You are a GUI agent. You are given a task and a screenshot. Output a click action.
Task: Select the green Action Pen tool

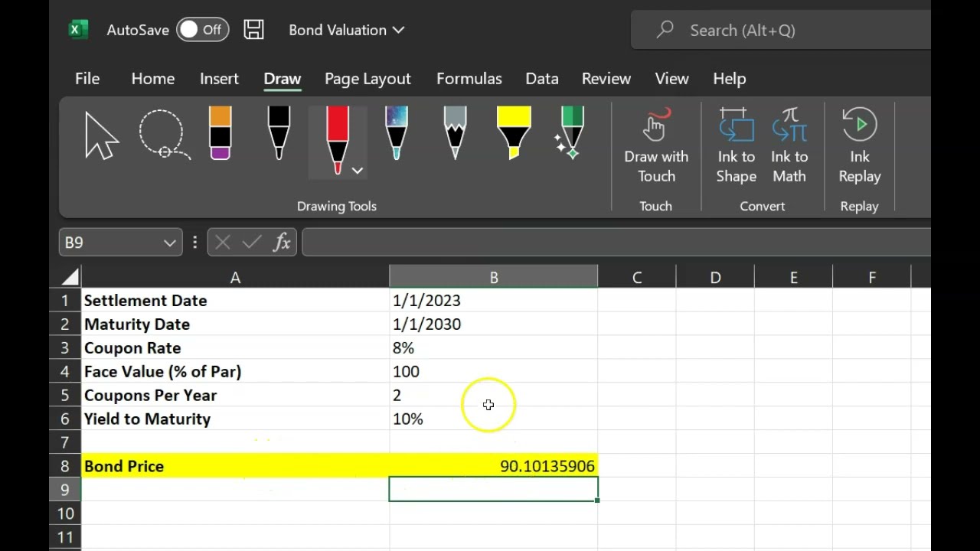click(570, 133)
